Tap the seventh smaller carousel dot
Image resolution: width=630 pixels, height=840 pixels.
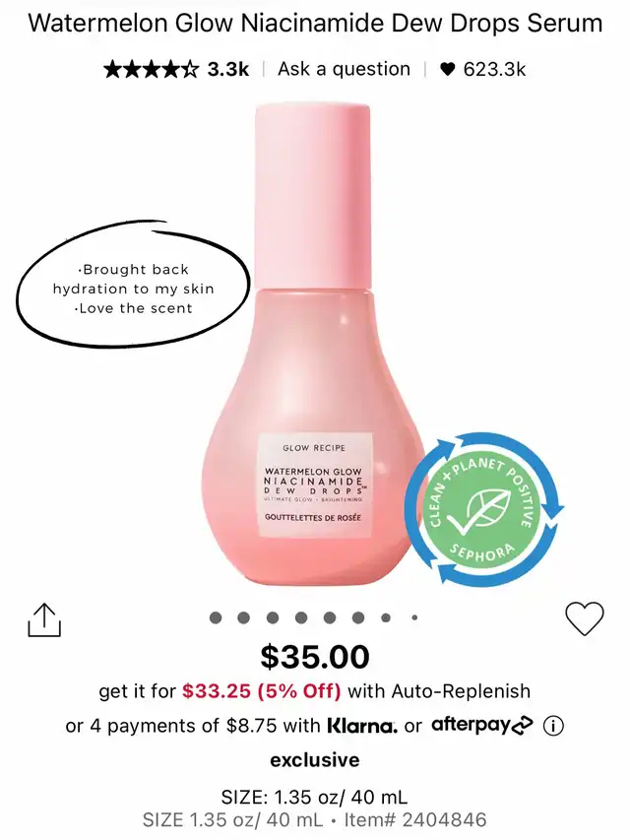386,617
